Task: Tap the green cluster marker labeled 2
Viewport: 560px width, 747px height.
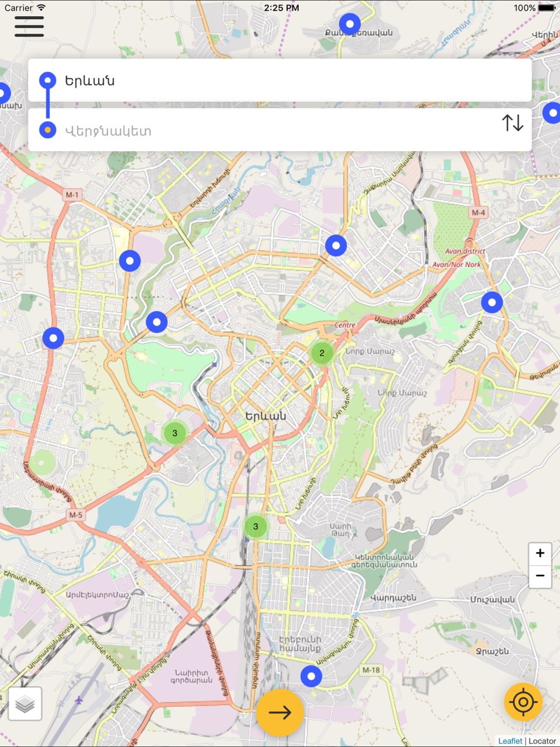Action: click(x=322, y=353)
